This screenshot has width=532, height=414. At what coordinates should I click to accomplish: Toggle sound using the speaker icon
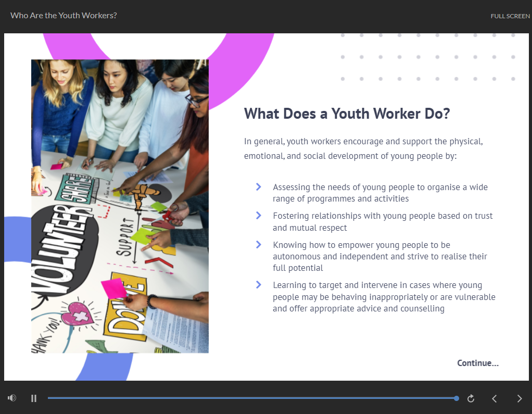[x=11, y=398]
